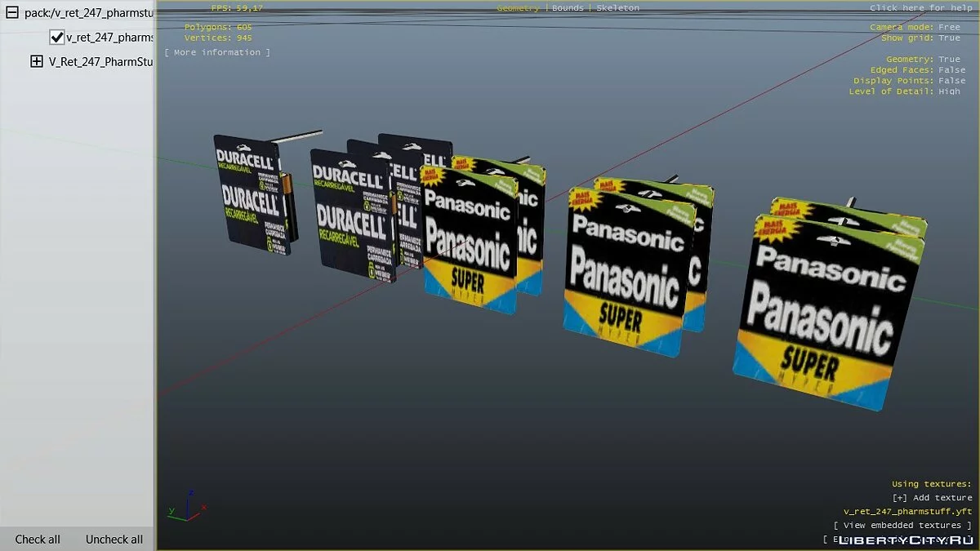The image size is (980, 551).
Task: Select the v_ret_247_pharmstuff.yft texture entry
Action: pyautogui.click(x=907, y=511)
